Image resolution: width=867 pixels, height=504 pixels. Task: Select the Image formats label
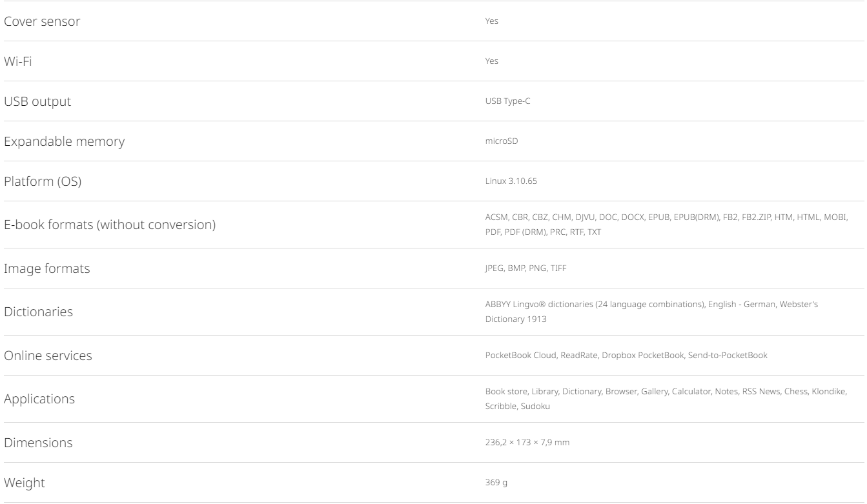[47, 269]
